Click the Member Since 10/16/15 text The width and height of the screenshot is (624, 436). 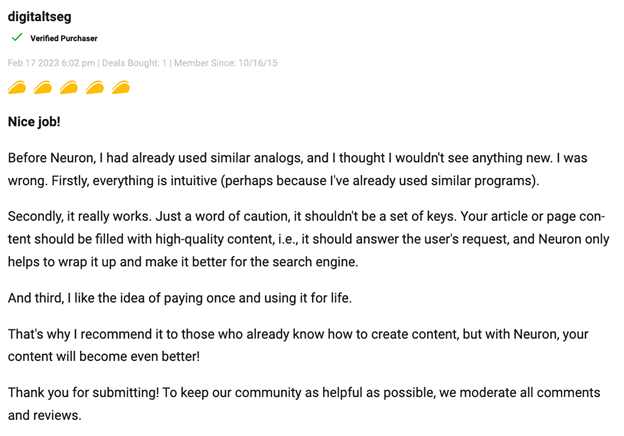click(226, 63)
